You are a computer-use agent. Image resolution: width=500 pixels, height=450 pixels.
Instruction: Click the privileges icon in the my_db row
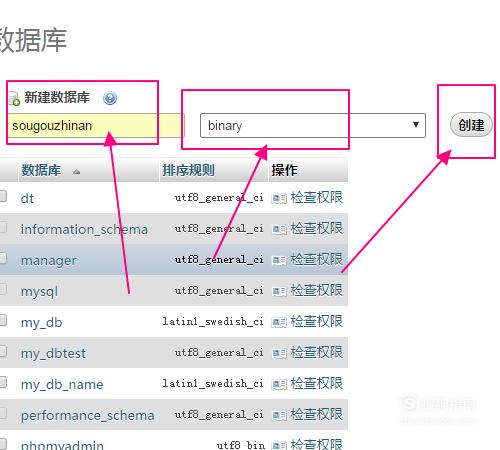pos(279,322)
